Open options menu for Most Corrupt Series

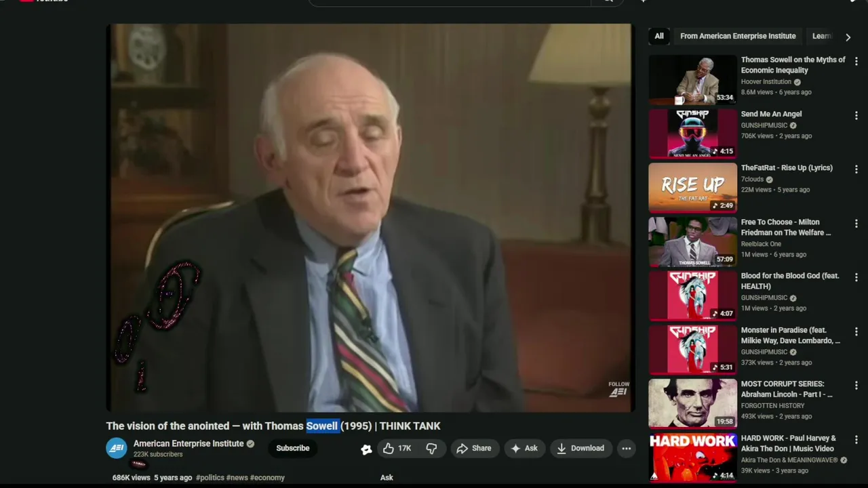pyautogui.click(x=856, y=386)
